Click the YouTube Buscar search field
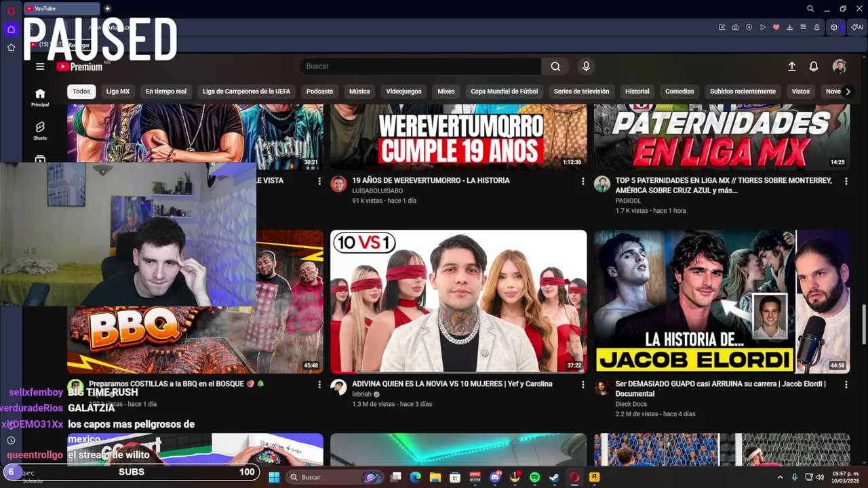The image size is (868, 488). point(420,66)
